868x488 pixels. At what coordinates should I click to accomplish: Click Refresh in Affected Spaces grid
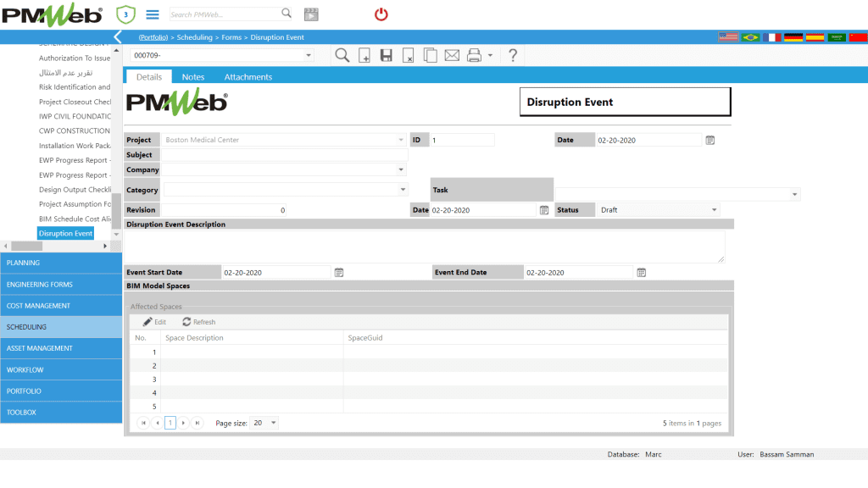click(198, 322)
